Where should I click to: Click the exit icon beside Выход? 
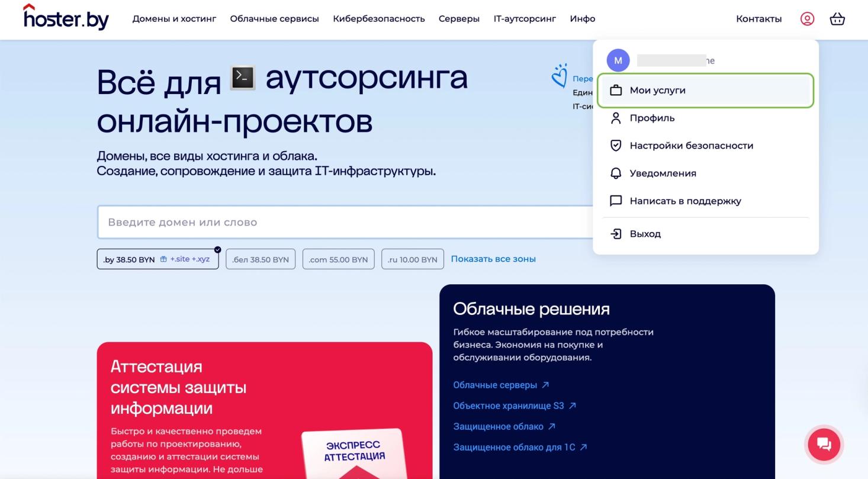616,234
